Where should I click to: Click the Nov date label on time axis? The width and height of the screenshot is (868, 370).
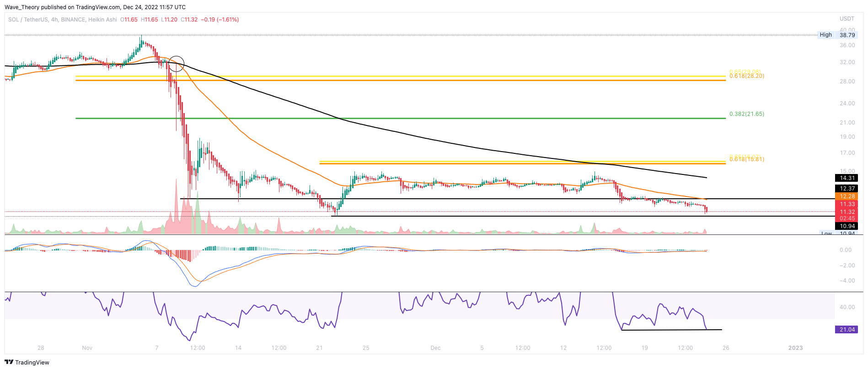pyautogui.click(x=87, y=348)
